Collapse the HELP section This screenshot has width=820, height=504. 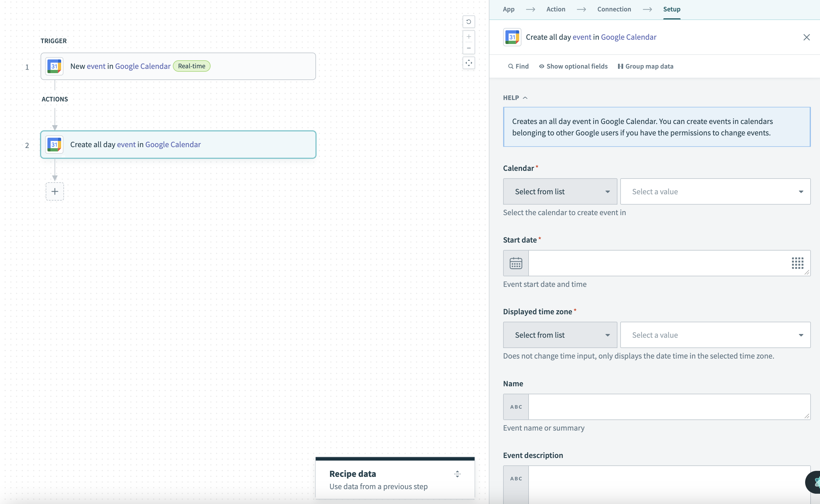[x=515, y=98]
